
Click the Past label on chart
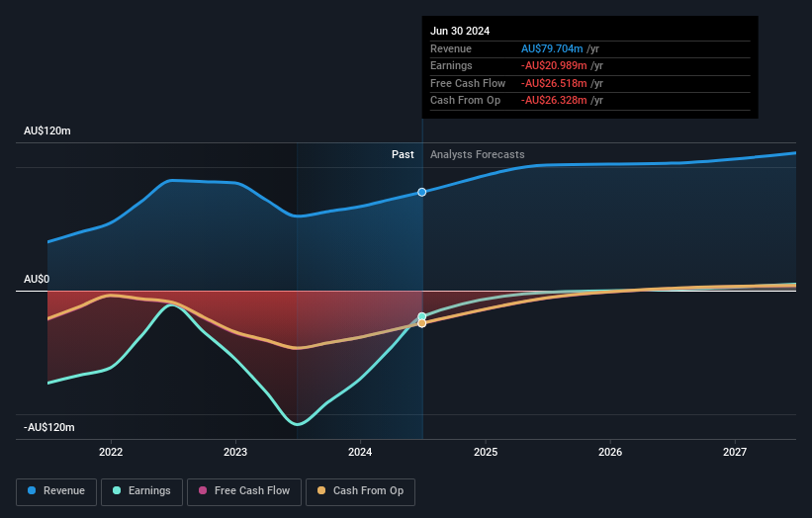[403, 154]
